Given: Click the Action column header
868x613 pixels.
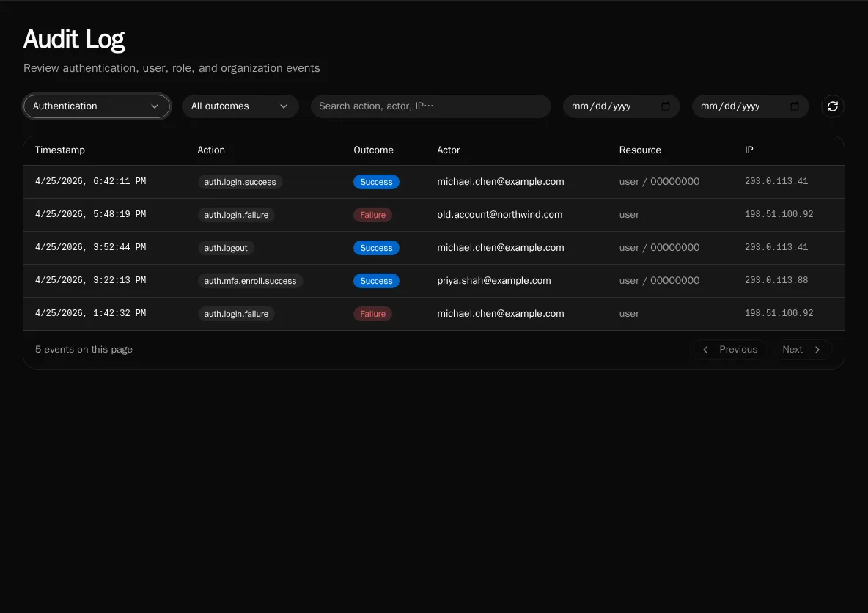Looking at the screenshot, I should coord(211,150).
